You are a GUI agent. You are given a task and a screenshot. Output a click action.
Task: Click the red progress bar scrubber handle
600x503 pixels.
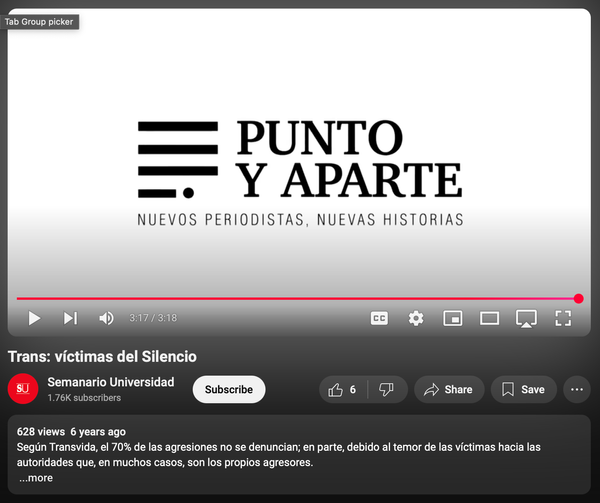click(579, 298)
